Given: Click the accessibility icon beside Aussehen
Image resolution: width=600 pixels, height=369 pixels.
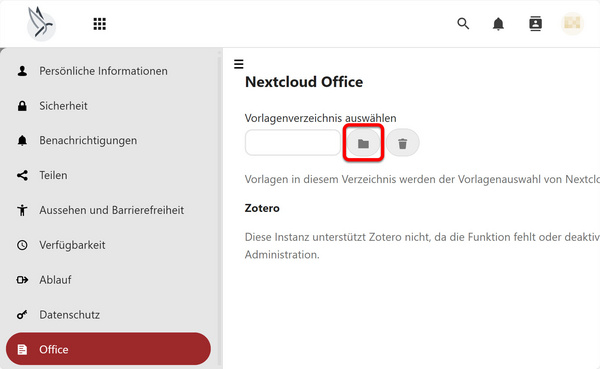Looking at the screenshot, I should coord(22,210).
